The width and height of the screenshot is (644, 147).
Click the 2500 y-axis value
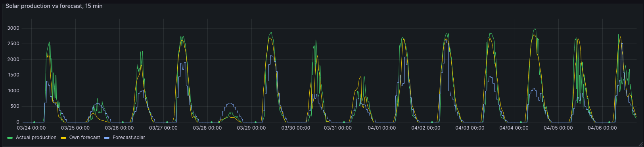pos(13,44)
